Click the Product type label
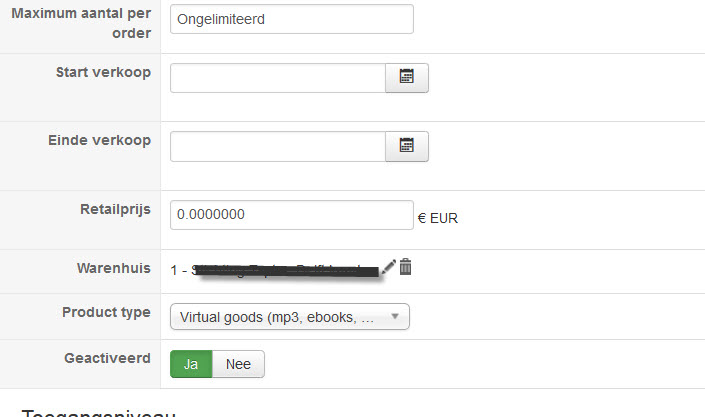This screenshot has height=417, width=705. 106,312
